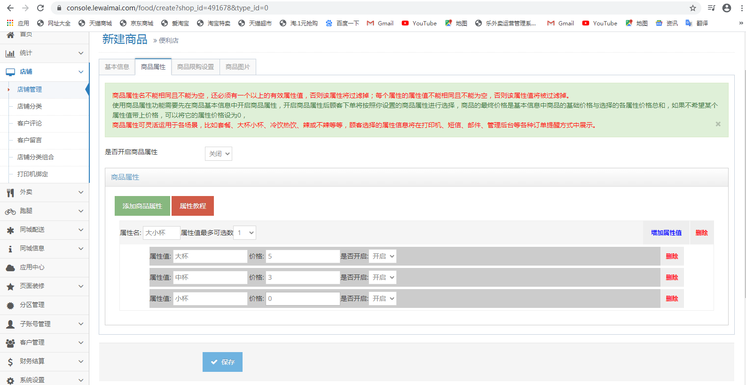
Task: Click the 同城信息 info icon
Action: tap(10, 248)
